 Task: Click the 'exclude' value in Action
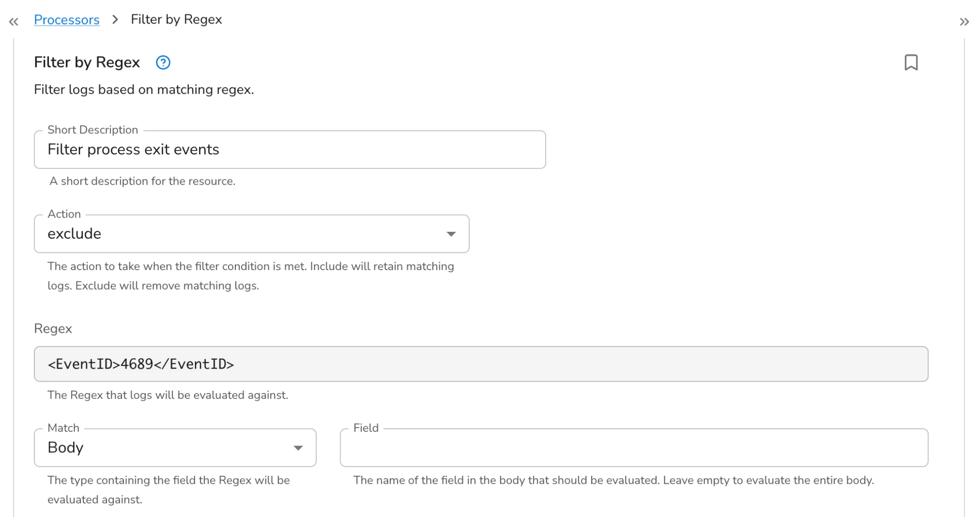click(x=75, y=234)
